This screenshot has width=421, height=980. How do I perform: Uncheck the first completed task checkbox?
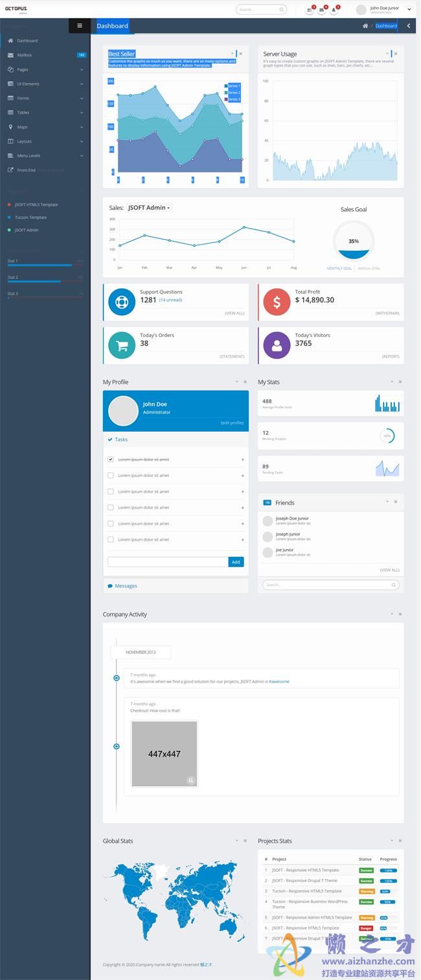pyautogui.click(x=111, y=459)
